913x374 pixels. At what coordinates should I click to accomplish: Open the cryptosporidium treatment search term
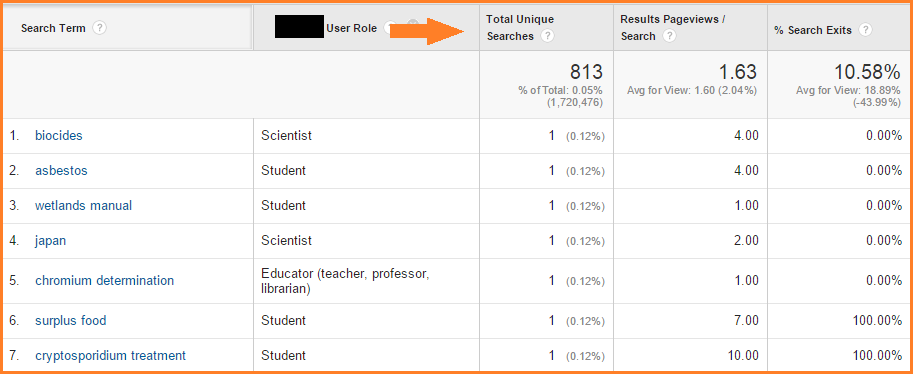click(111, 356)
